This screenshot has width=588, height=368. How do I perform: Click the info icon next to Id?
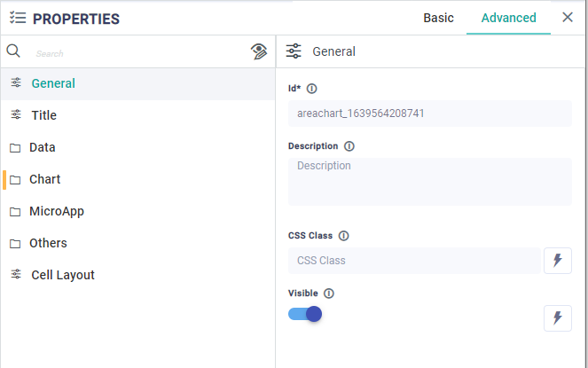coord(312,89)
